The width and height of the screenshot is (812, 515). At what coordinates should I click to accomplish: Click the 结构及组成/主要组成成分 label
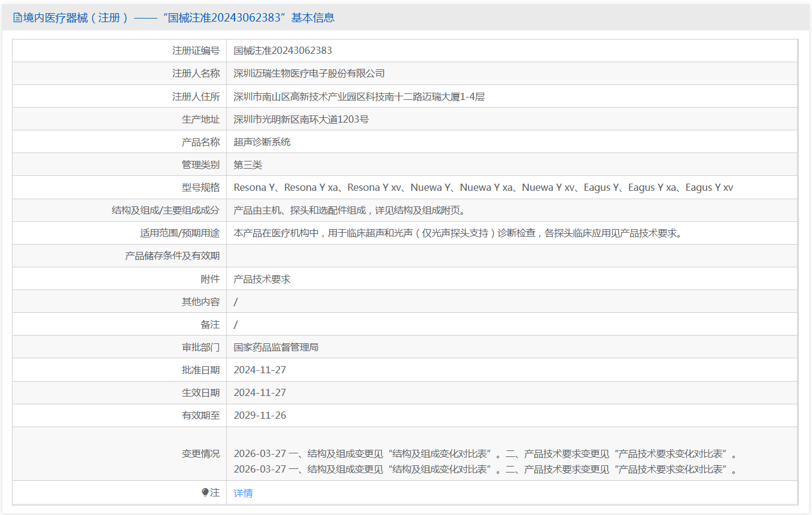(x=165, y=210)
